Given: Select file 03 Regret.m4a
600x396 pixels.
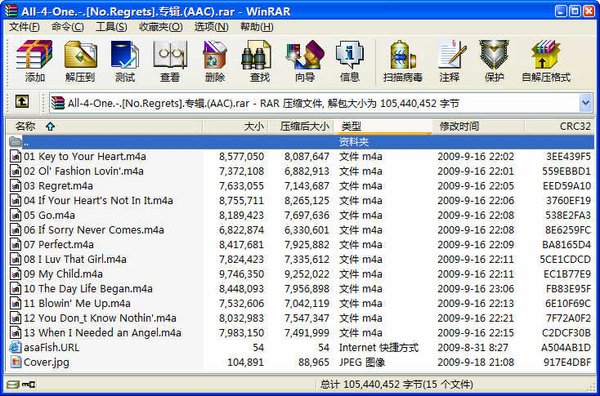Looking at the screenshot, I should [x=58, y=186].
